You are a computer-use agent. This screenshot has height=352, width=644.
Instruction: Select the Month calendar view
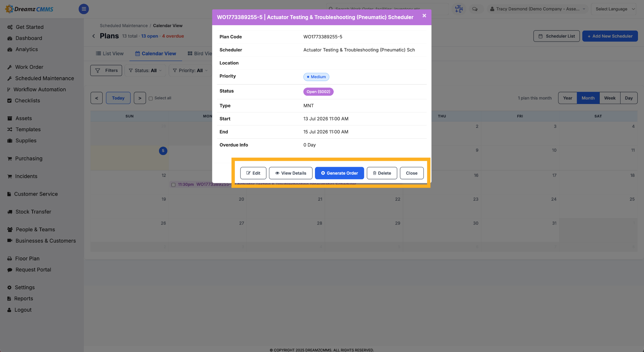pos(588,98)
